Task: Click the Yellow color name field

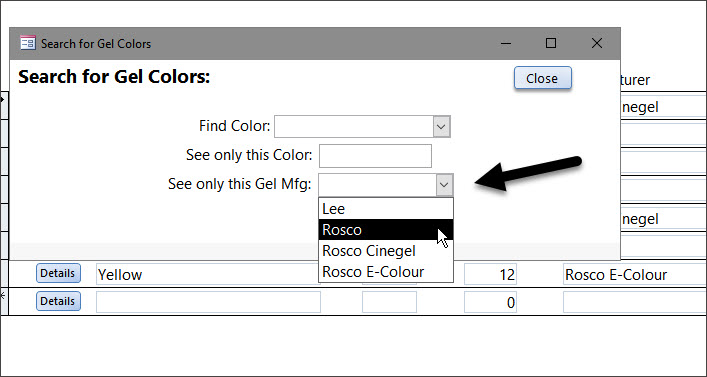Action: [207, 274]
